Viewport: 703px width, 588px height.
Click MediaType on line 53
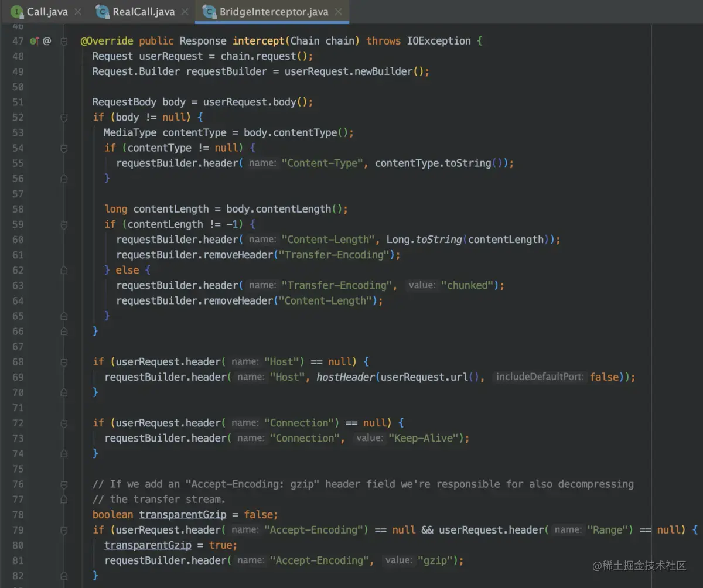tap(130, 132)
